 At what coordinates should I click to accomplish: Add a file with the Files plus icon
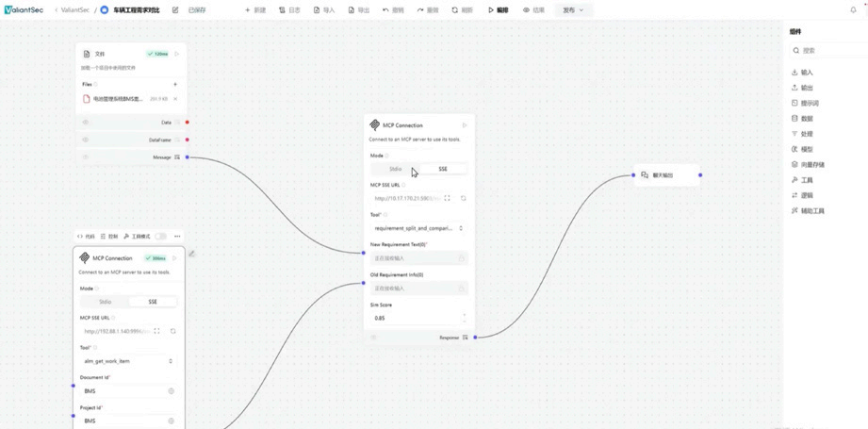coord(175,84)
